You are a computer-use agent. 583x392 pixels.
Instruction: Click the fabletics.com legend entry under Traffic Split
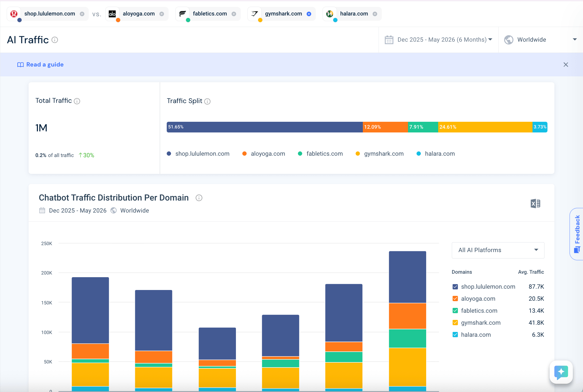[320, 154]
